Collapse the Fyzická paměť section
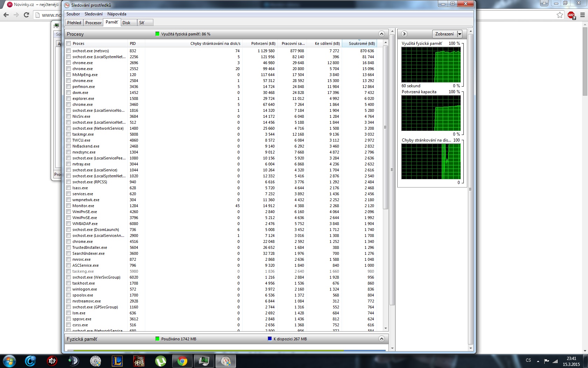The image size is (588, 368). click(381, 339)
